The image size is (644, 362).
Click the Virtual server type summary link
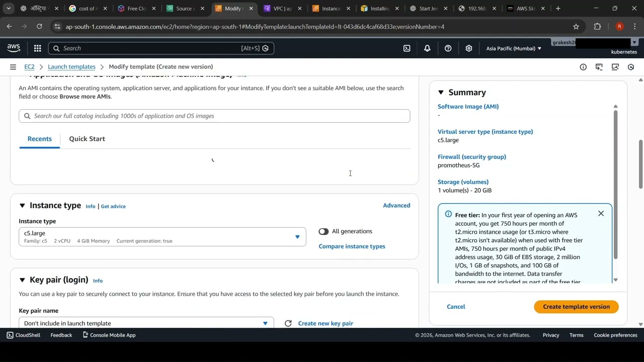[x=485, y=132]
